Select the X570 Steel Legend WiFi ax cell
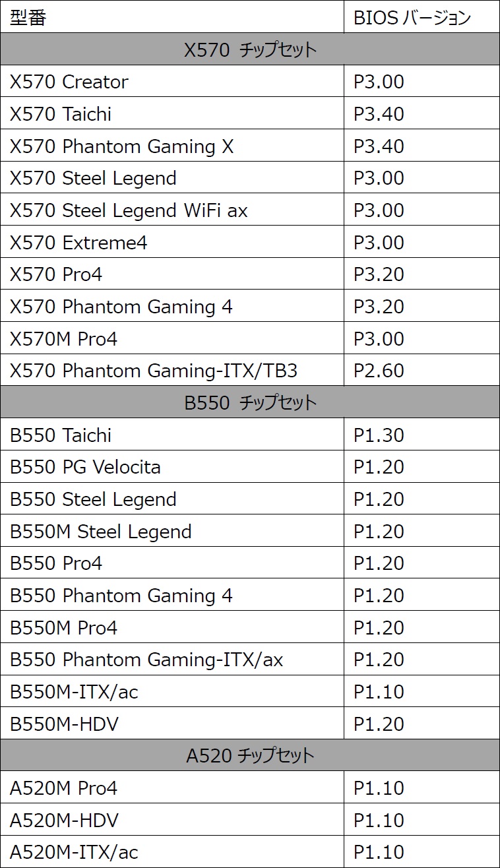 coord(129,210)
